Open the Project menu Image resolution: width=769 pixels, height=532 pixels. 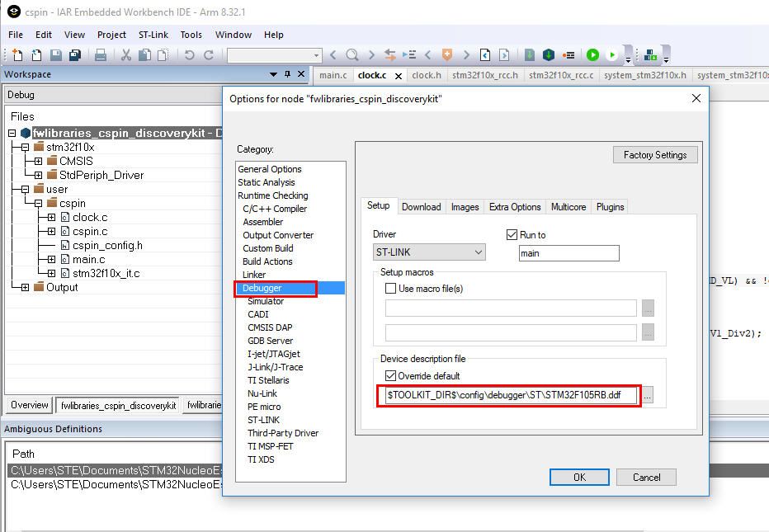tap(111, 35)
